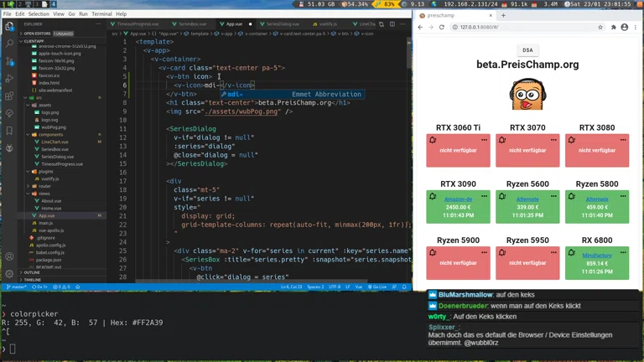The image size is (644, 362).
Task: Click the DSA button
Action: pyautogui.click(x=527, y=51)
